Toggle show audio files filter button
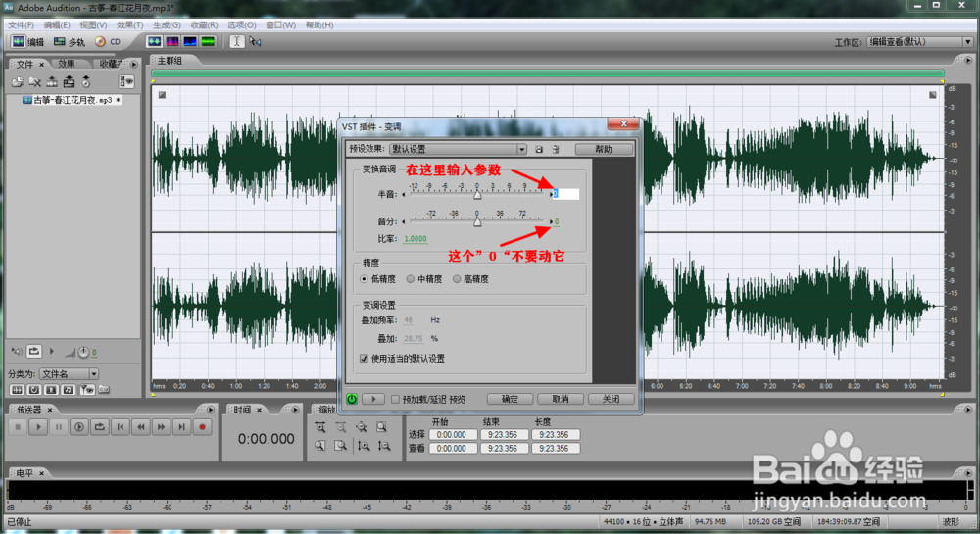 tap(17, 390)
